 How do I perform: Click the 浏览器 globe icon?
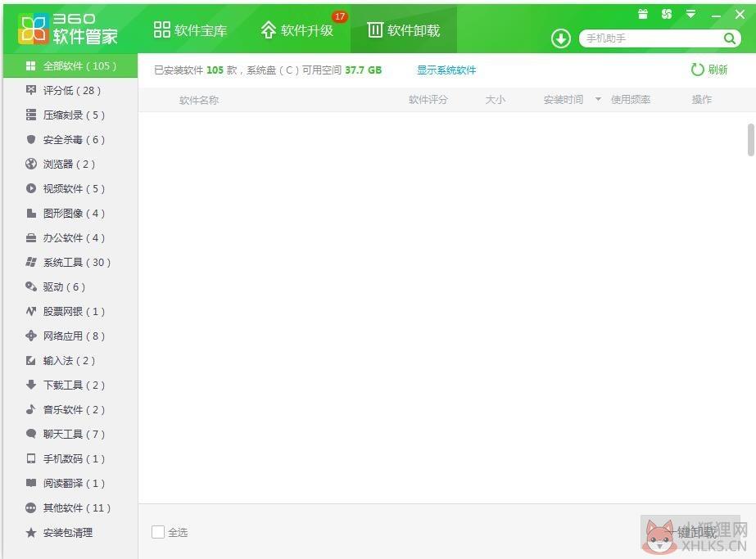[31, 164]
